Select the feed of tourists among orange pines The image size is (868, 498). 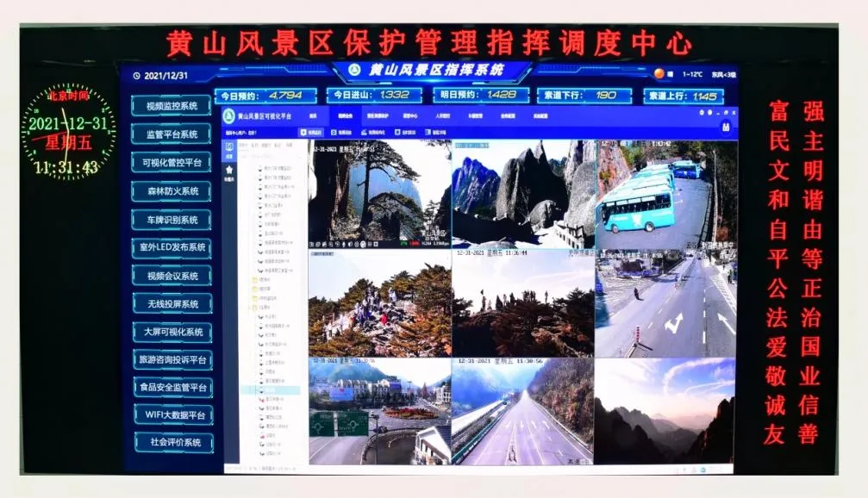tap(380, 303)
